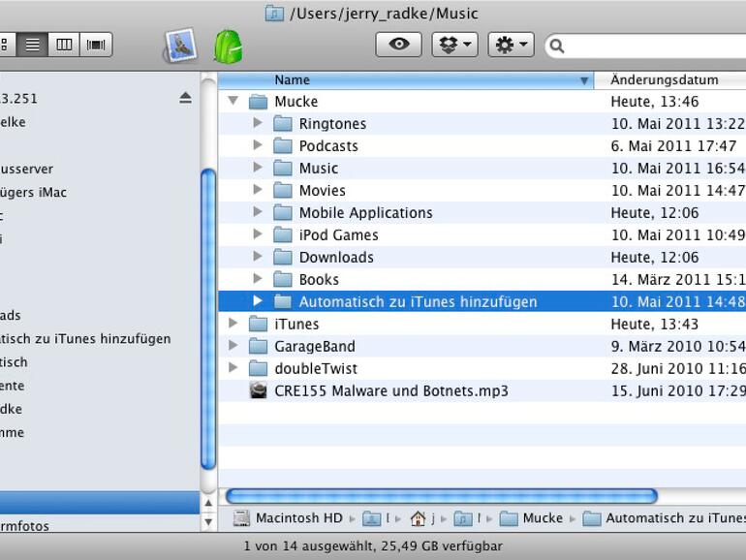Switch to Cover Flow view mode
The height and width of the screenshot is (560, 746).
[x=96, y=45]
